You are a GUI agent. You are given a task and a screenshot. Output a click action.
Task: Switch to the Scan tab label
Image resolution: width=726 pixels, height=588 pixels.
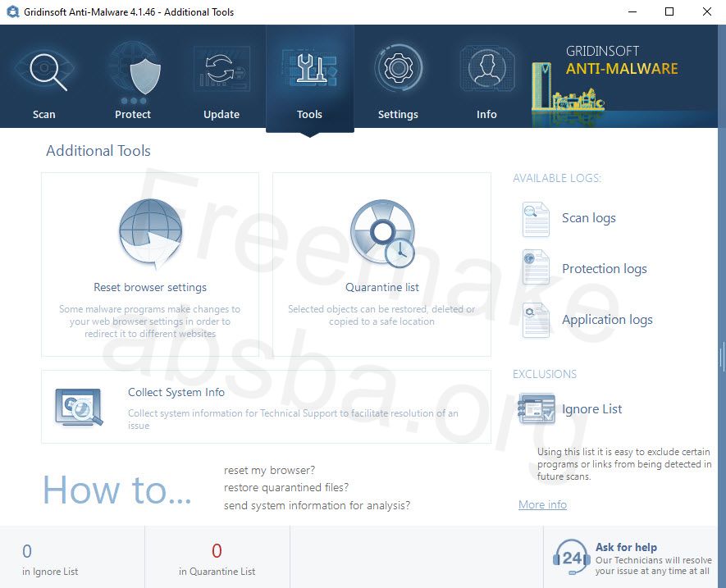(44, 114)
